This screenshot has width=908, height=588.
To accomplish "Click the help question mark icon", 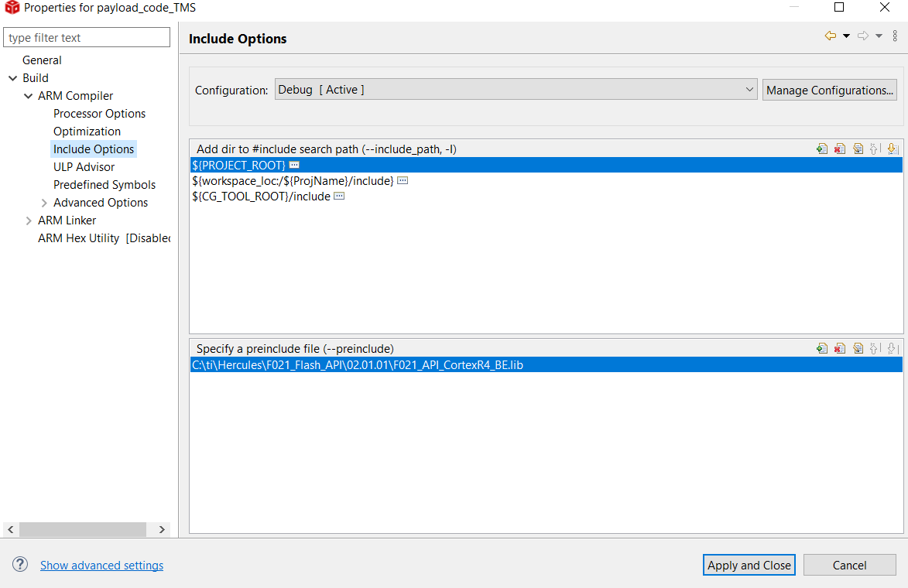I will 20,565.
